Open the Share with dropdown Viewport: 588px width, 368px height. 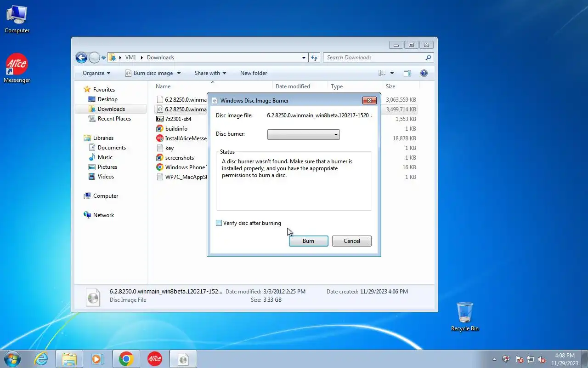210,73
